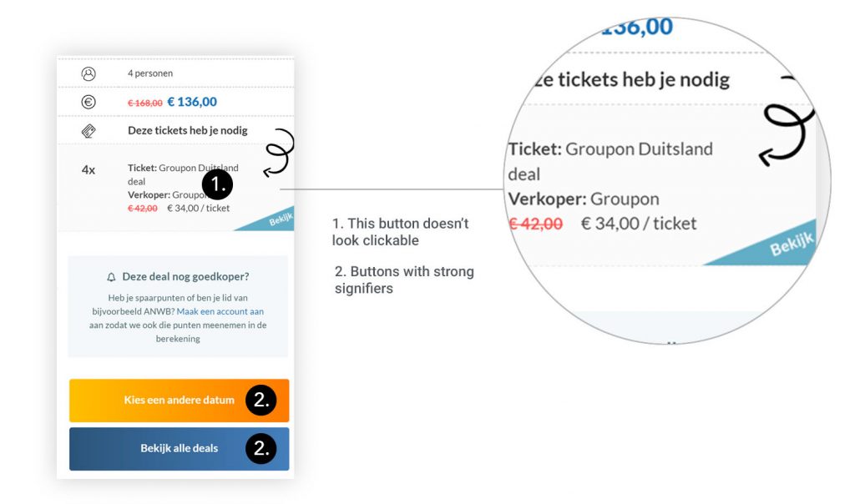The image size is (855, 504).
Task: Click the number 2 marker on the orange button
Action: click(x=261, y=401)
